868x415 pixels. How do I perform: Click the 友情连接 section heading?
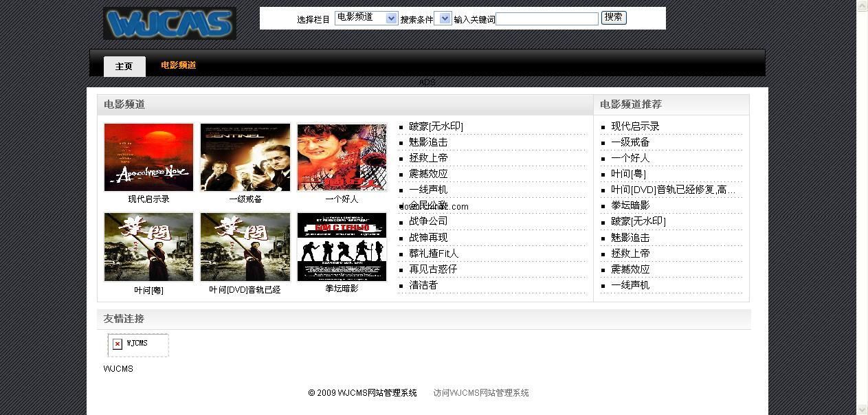point(124,319)
